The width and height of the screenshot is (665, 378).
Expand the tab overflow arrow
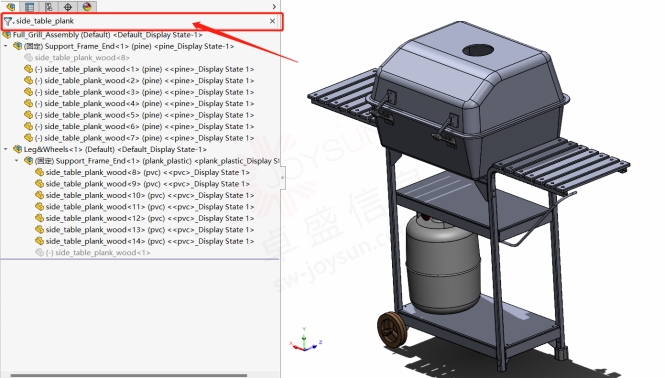pyautogui.click(x=274, y=6)
